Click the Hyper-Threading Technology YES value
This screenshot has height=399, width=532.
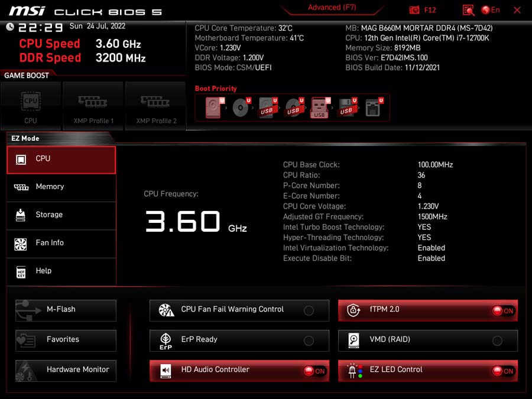424,238
